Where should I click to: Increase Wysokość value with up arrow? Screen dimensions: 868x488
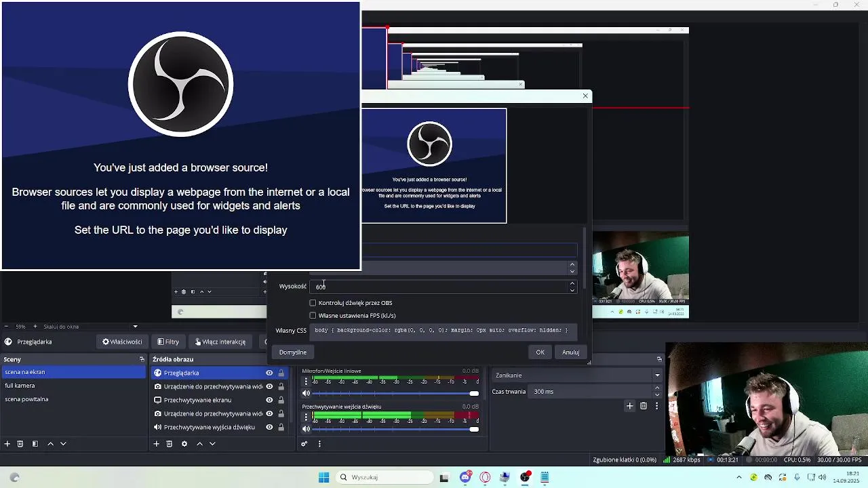click(572, 283)
